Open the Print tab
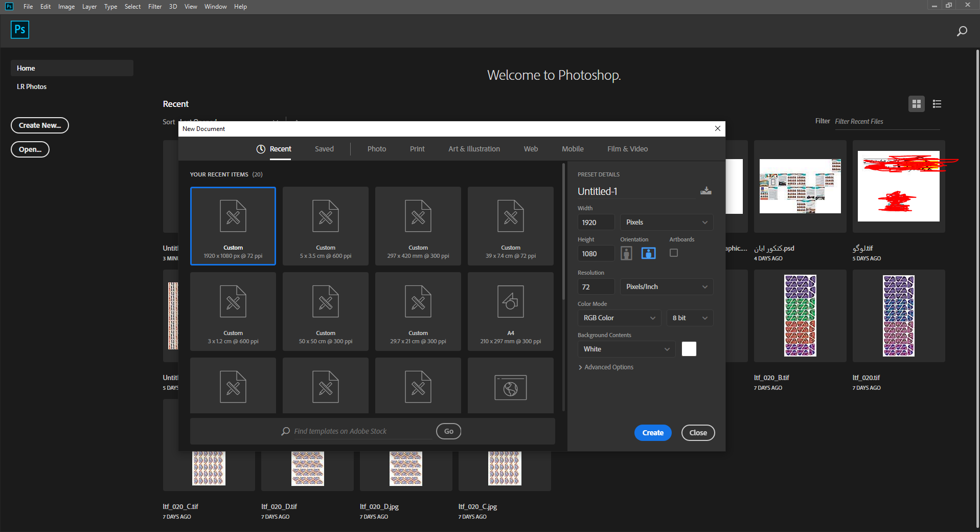This screenshot has height=532, width=980. (x=417, y=149)
